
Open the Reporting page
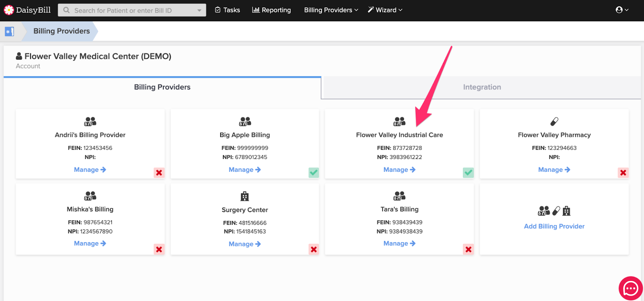(271, 10)
